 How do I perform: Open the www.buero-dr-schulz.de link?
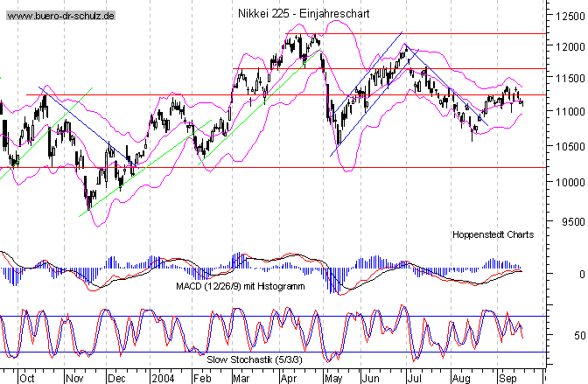click(59, 16)
